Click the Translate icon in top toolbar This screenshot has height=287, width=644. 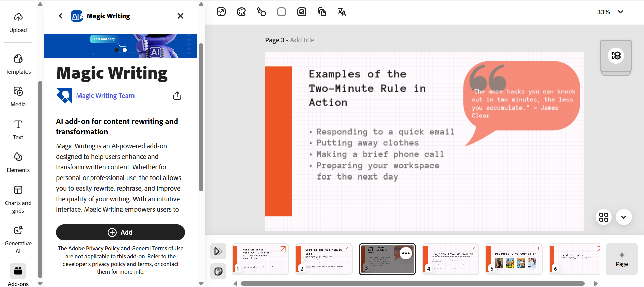(342, 12)
